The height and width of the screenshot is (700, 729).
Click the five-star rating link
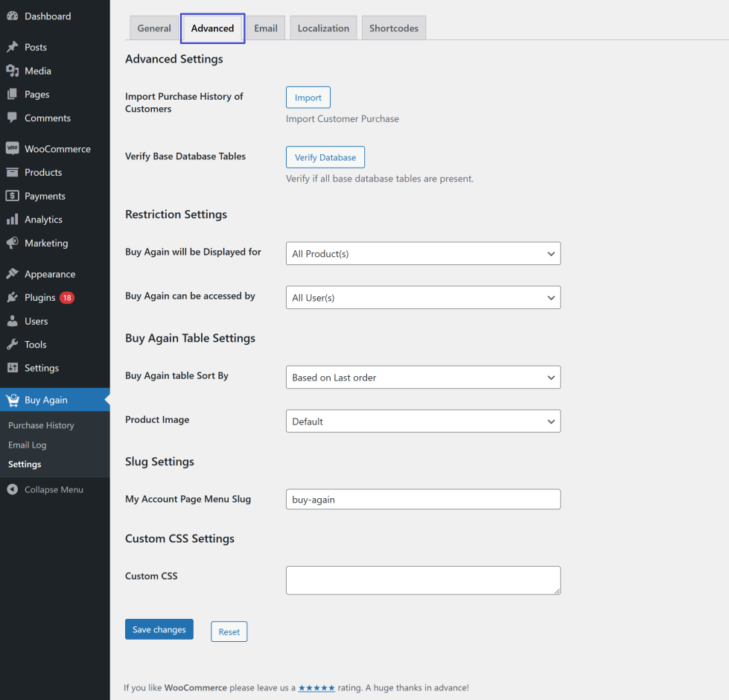coord(316,688)
